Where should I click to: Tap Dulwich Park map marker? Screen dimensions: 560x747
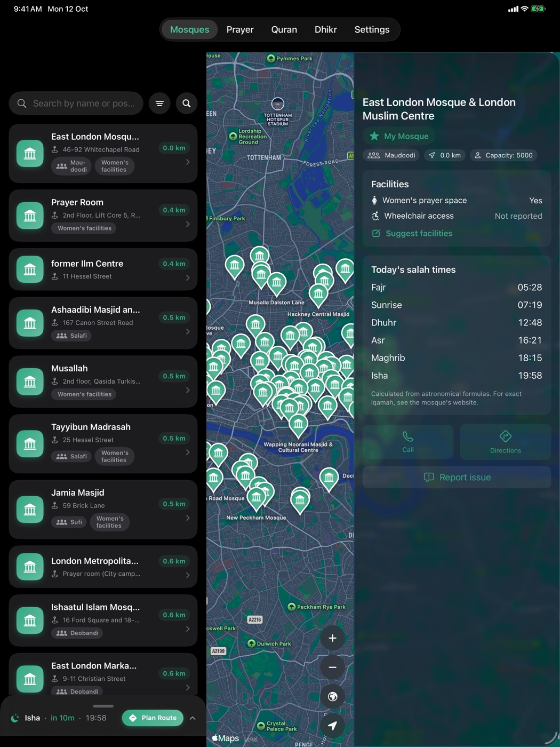point(251,643)
